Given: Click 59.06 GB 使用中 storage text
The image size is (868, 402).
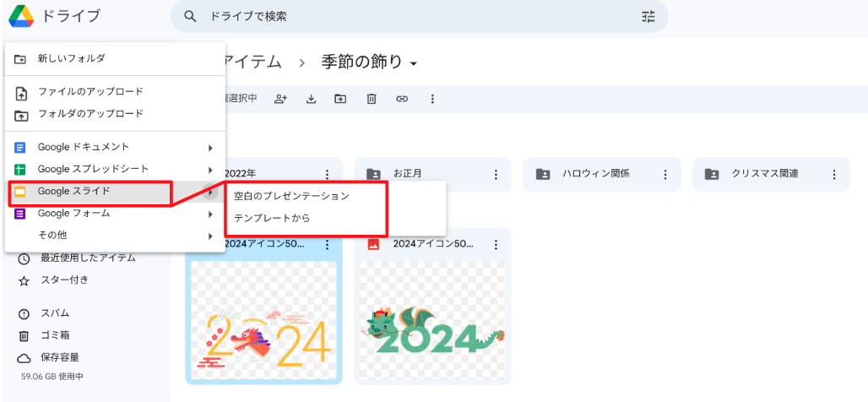Looking at the screenshot, I should coord(52,377).
